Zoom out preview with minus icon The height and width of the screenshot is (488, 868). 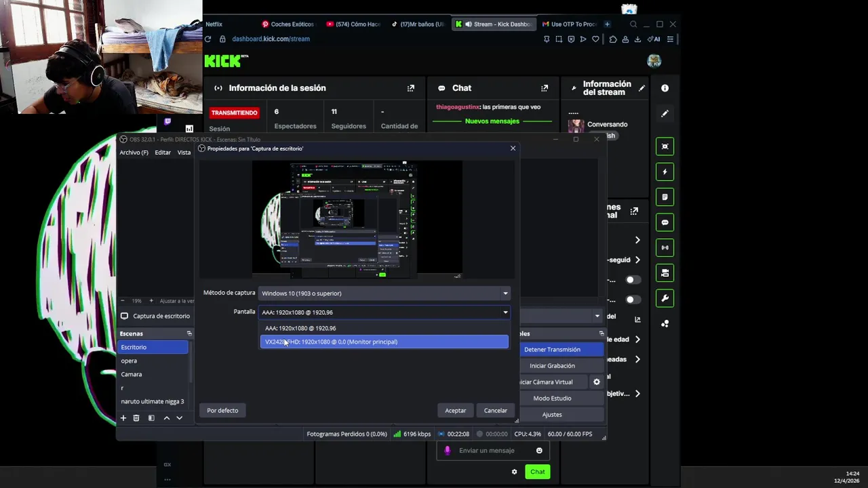123,300
